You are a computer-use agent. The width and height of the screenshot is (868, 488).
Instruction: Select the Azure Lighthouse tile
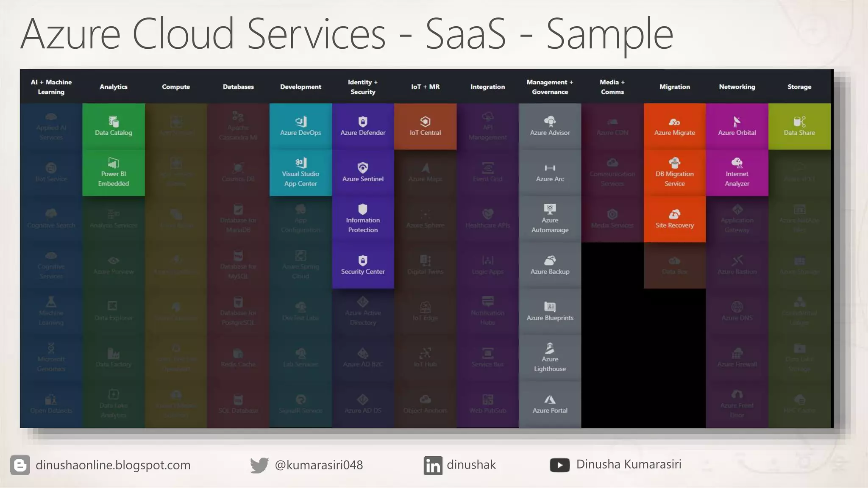click(550, 358)
